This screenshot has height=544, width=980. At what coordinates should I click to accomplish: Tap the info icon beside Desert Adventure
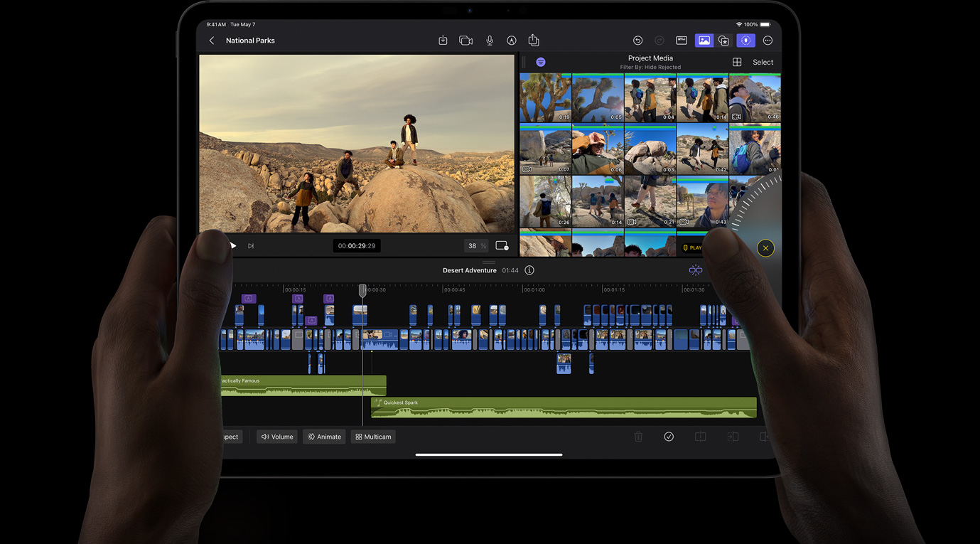(x=529, y=270)
